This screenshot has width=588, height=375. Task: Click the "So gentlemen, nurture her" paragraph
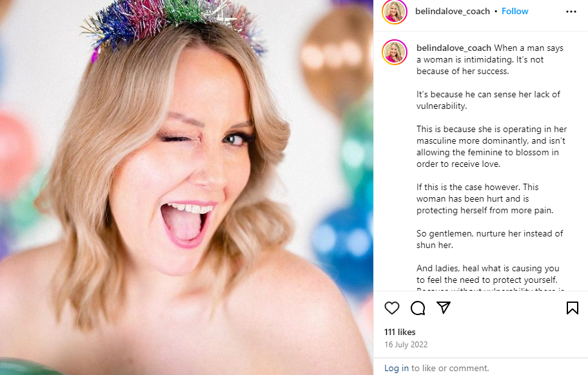click(x=490, y=239)
